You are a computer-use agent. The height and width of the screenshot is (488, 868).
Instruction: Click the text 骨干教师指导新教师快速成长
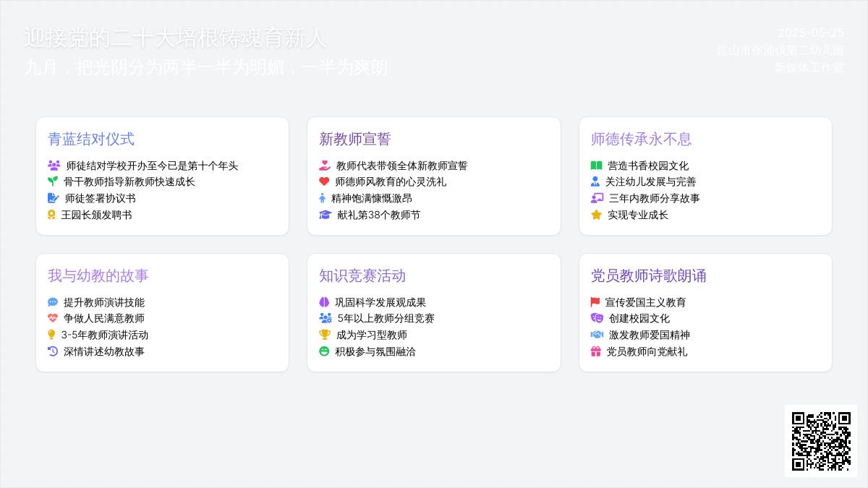tap(129, 181)
